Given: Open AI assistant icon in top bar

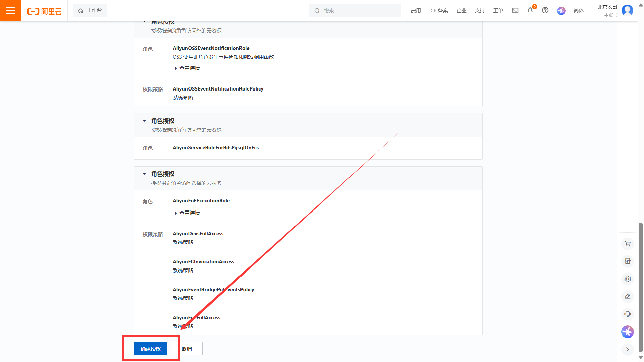Looking at the screenshot, I should click(x=561, y=11).
